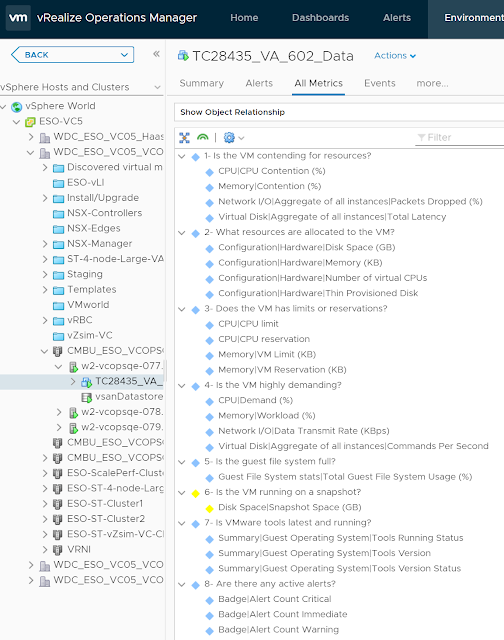Screen dimensions: 504x640
Task: Collapse the w2-vcopsqe-077 host node
Action: (59, 367)
